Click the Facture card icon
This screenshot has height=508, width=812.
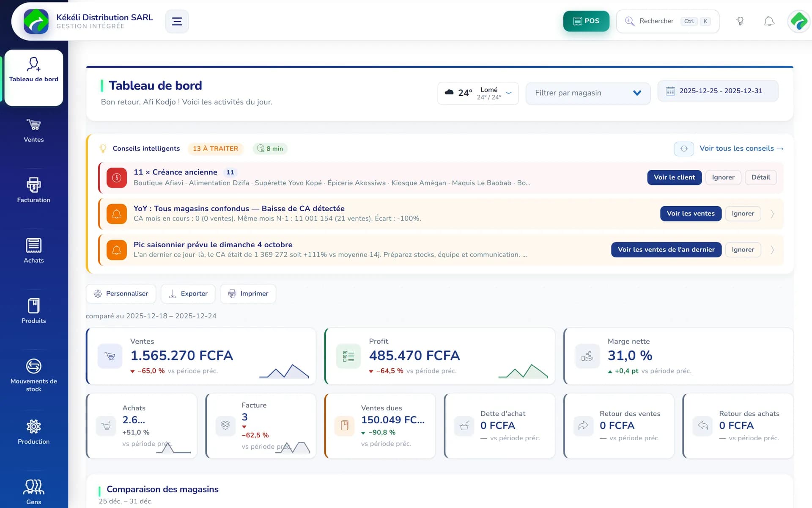coord(225,425)
